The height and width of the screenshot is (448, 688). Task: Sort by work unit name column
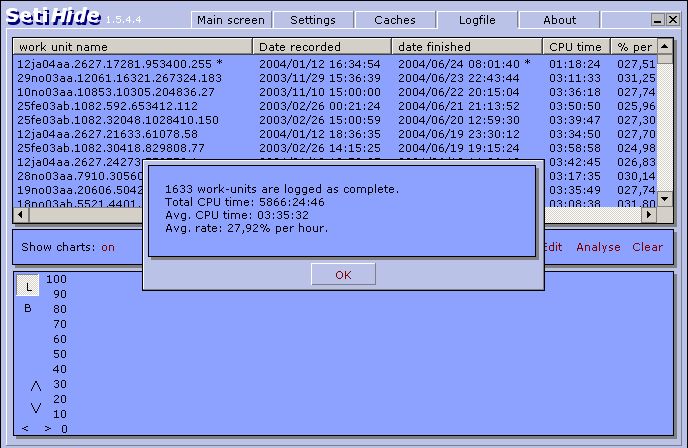click(133, 47)
